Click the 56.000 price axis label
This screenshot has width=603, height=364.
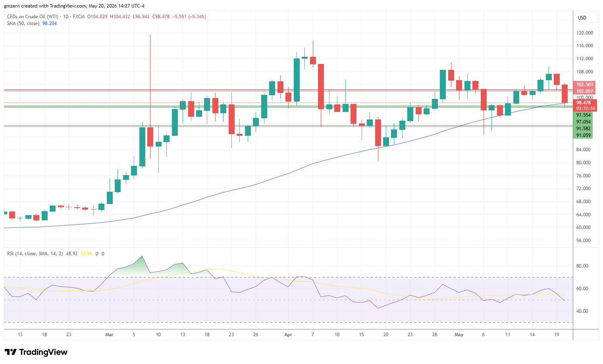click(584, 241)
